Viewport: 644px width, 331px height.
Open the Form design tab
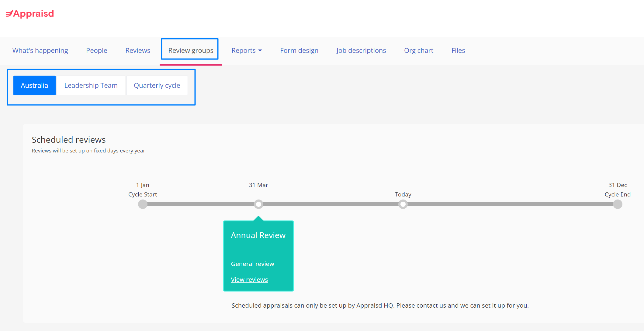tap(299, 50)
